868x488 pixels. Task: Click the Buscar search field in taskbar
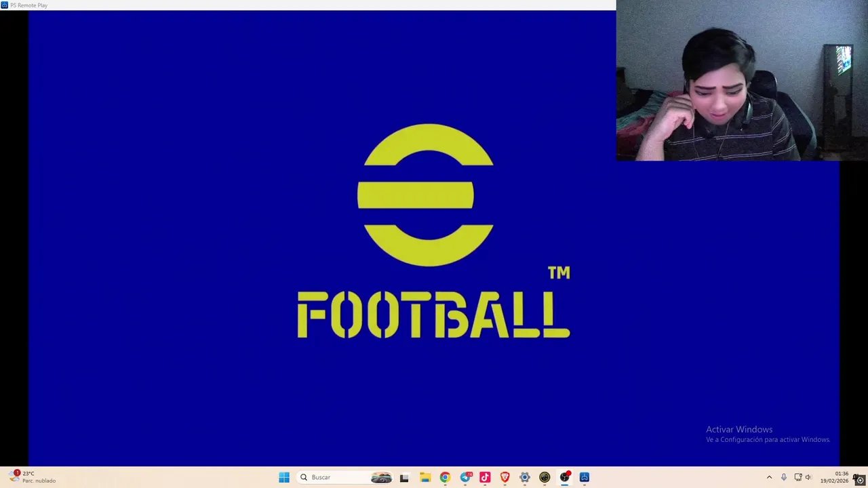[x=346, y=477]
